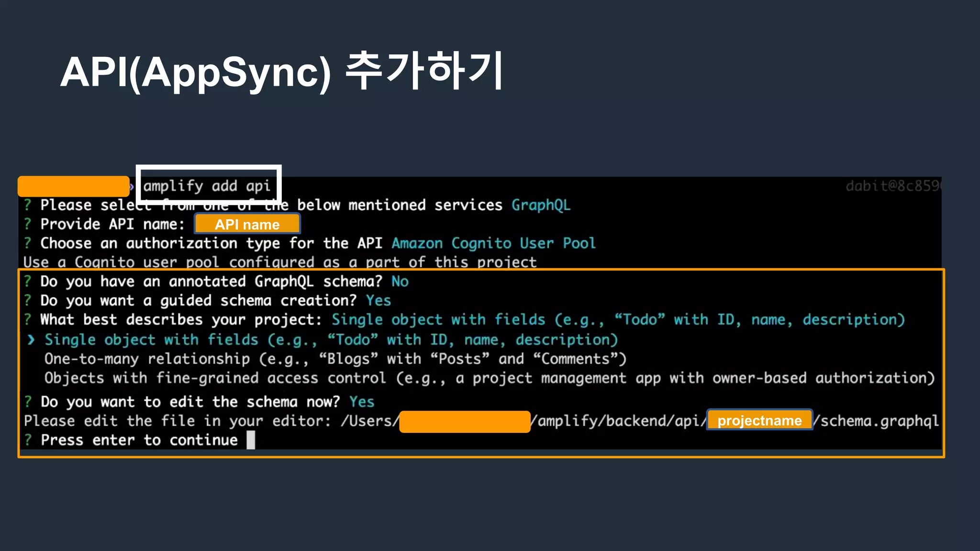The width and height of the screenshot is (980, 551).
Task: Click the "/amplify/backend/api/" path segment
Action: click(619, 420)
